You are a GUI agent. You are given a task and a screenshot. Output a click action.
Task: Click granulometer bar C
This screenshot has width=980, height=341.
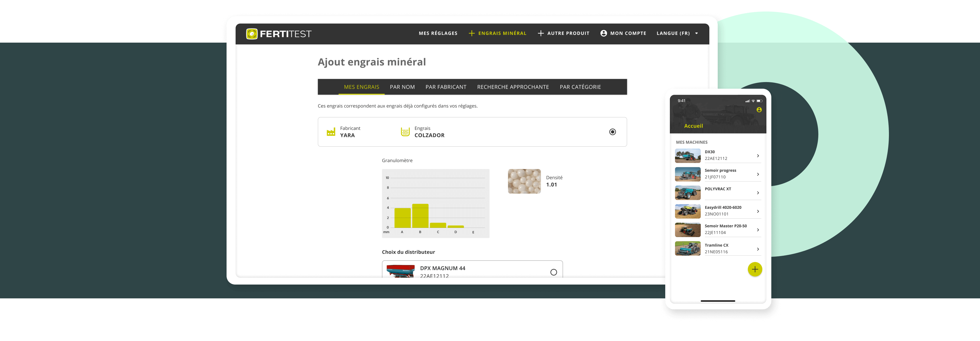coord(438,225)
